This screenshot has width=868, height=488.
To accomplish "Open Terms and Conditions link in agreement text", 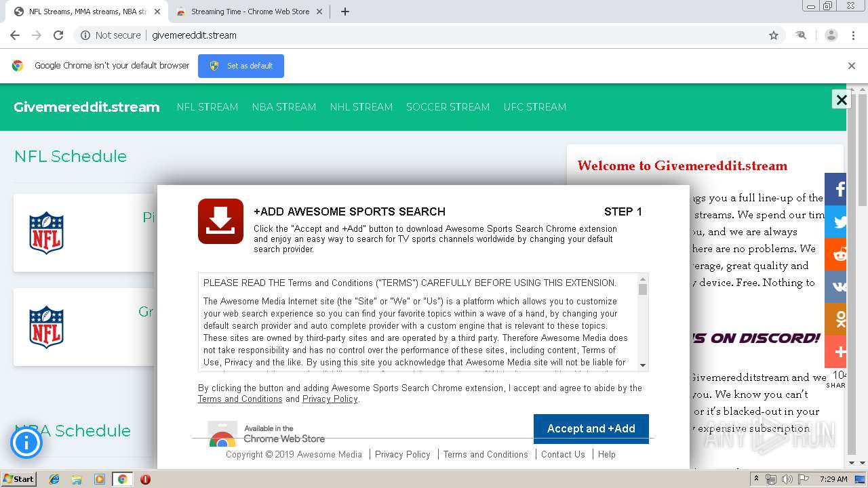I will (x=240, y=399).
